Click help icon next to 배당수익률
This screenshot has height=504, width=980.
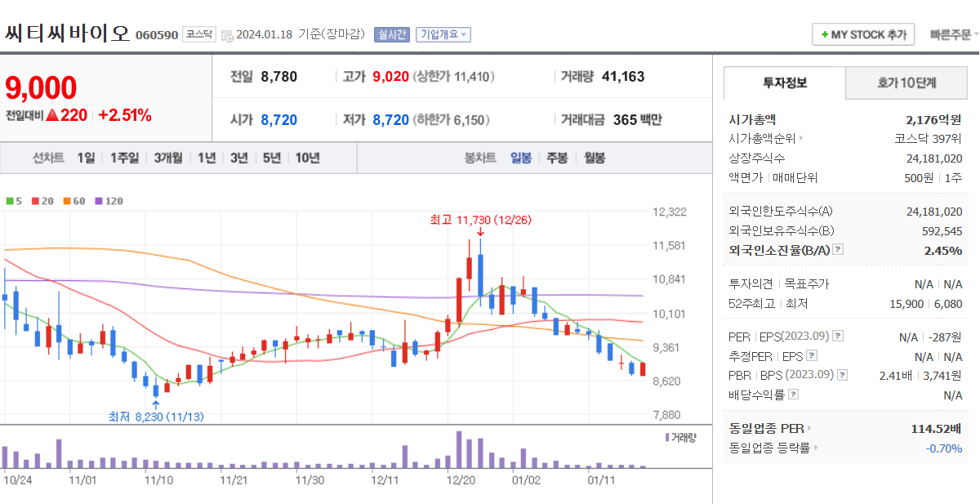click(x=793, y=395)
